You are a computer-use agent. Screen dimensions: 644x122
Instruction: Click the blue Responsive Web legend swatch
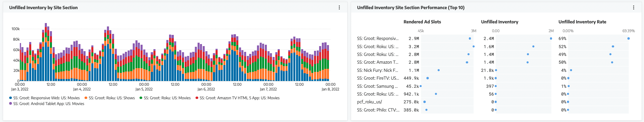11,98
